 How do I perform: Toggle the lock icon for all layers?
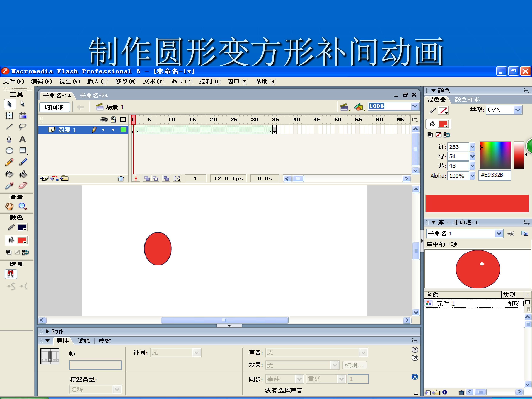[x=114, y=120]
